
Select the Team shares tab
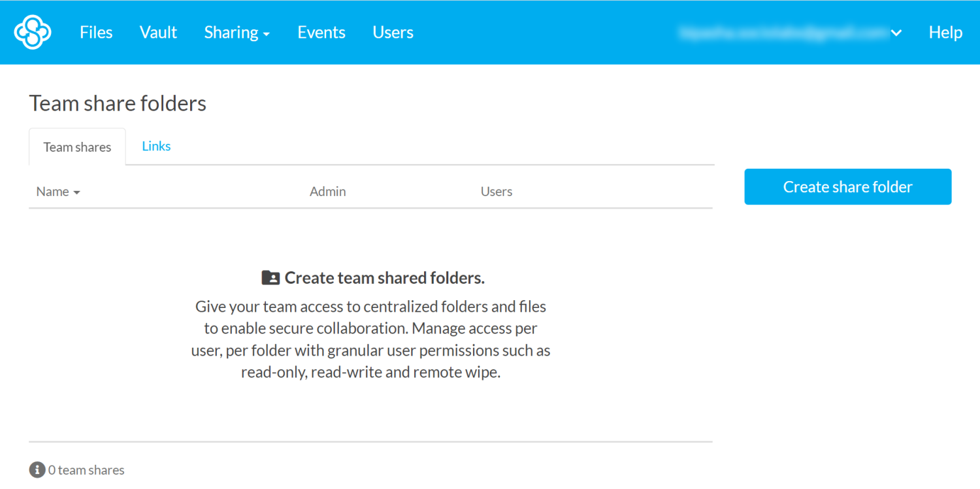coord(76,146)
